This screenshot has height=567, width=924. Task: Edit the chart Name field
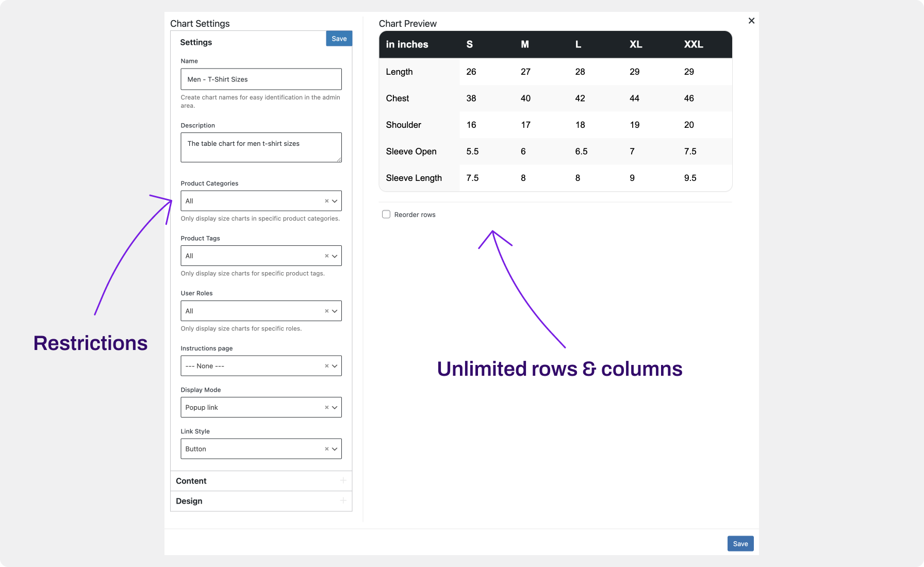260,79
